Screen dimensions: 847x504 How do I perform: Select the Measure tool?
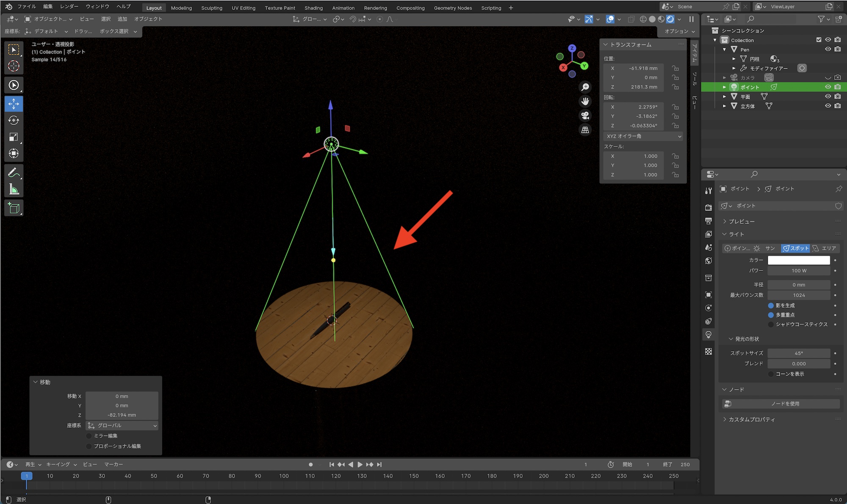tap(14, 190)
